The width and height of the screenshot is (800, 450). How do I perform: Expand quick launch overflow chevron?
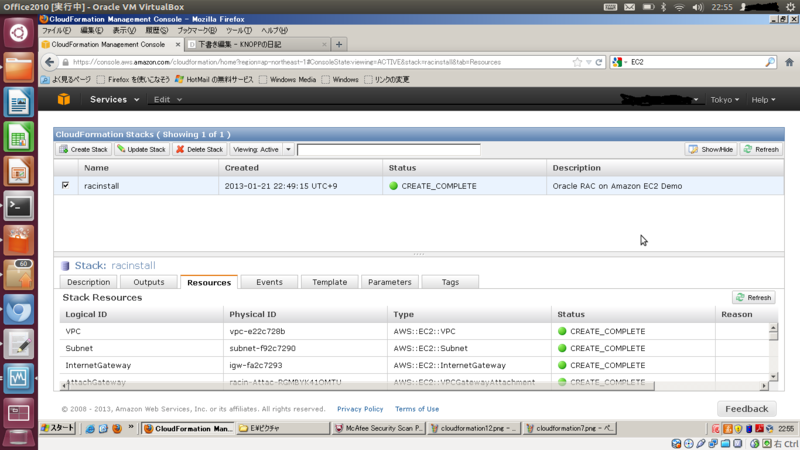click(x=131, y=427)
